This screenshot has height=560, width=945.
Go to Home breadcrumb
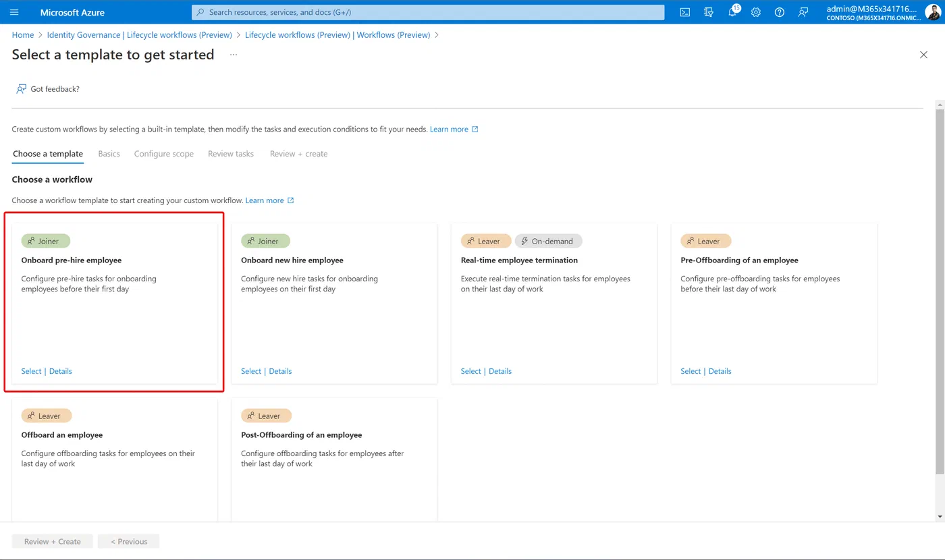[x=23, y=34]
